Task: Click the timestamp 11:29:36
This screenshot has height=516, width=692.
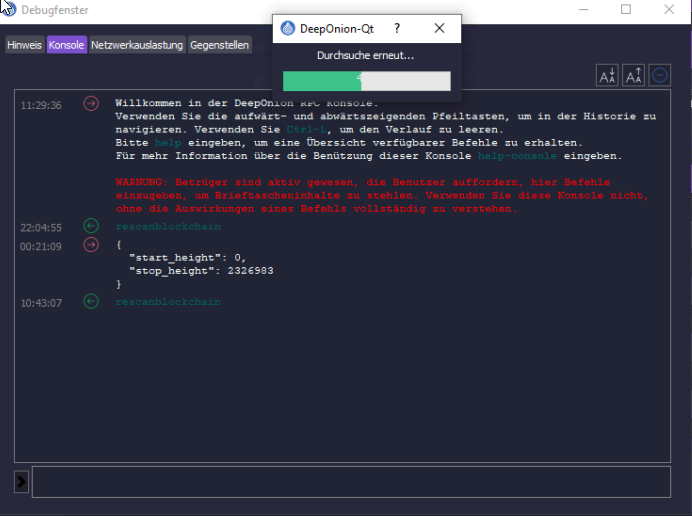Action: click(41, 105)
